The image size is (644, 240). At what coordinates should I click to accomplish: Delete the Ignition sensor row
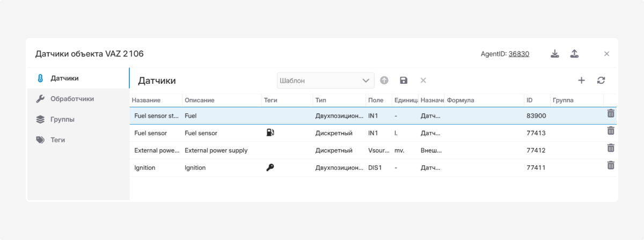(x=610, y=165)
